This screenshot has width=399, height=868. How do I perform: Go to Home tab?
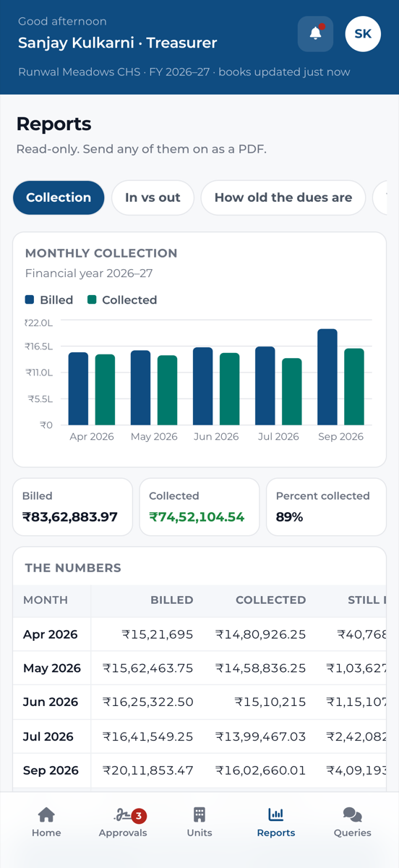(46, 822)
